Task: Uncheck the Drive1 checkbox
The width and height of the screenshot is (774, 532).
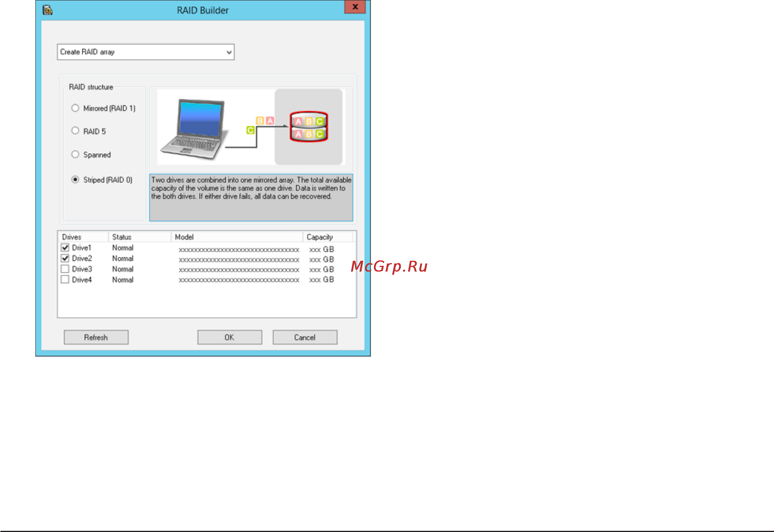Action: (65, 248)
